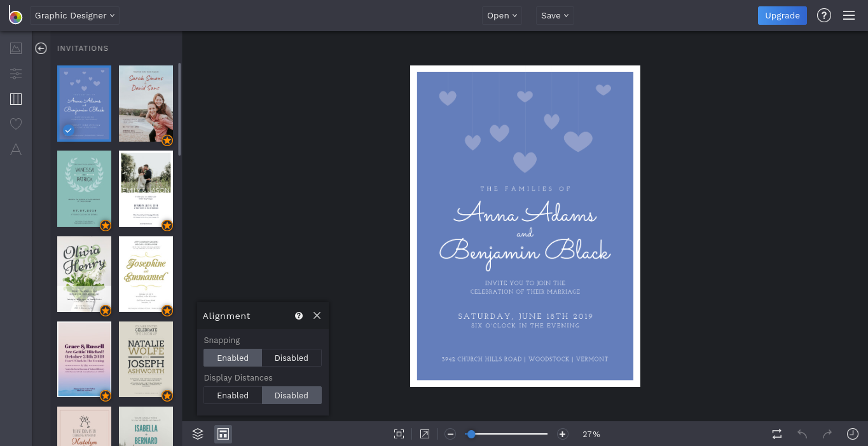Viewport: 868px width, 446px height.
Task: Select SATURDAY, JUNE 18TH 2019 text
Action: [525, 316]
